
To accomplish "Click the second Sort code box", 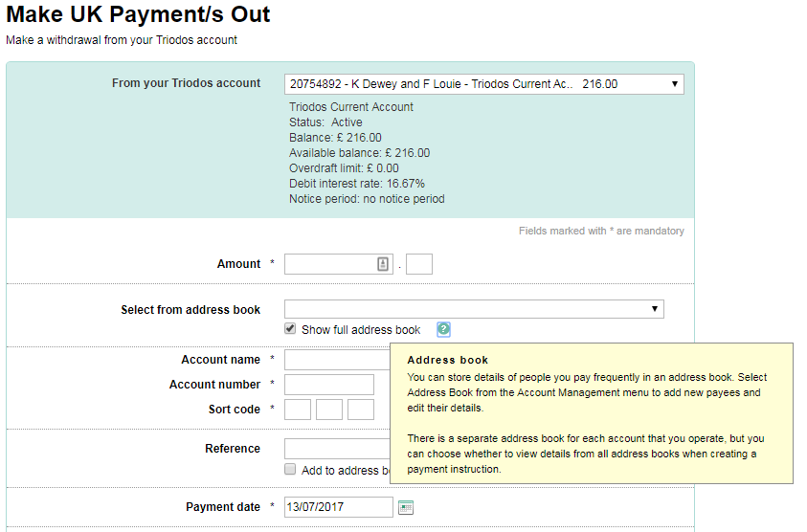I will (329, 410).
